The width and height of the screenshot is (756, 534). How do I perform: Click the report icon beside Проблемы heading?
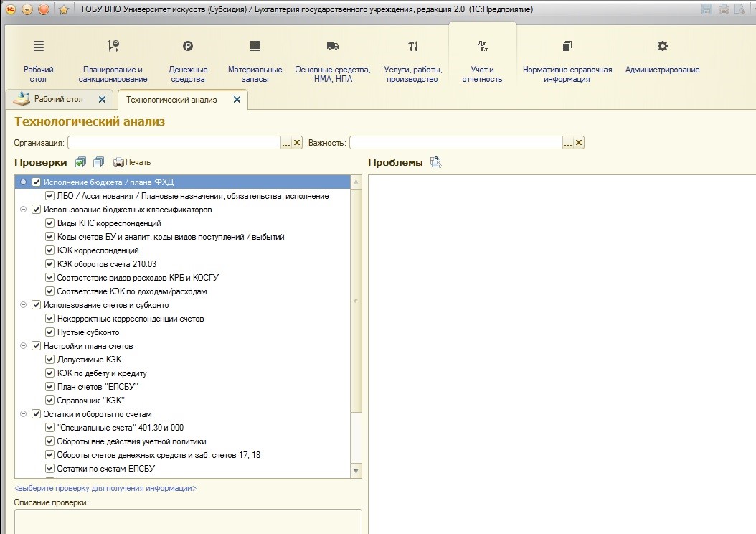[435, 162]
